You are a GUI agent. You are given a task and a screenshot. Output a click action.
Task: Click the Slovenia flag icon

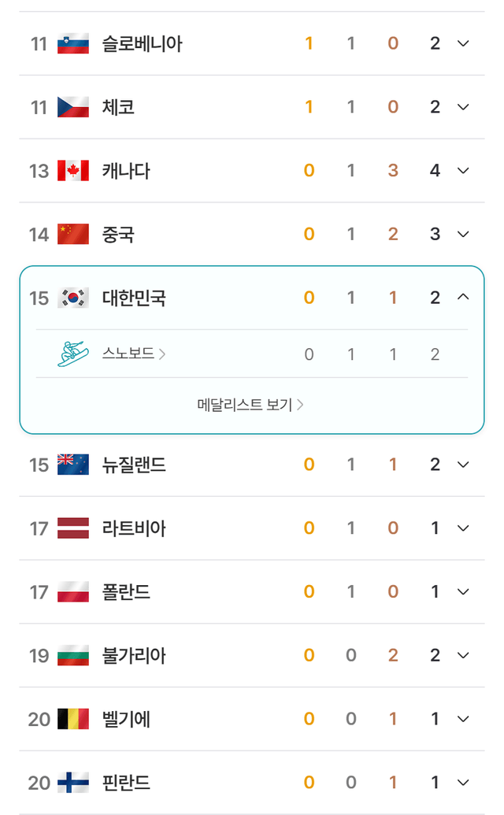pyautogui.click(x=72, y=43)
